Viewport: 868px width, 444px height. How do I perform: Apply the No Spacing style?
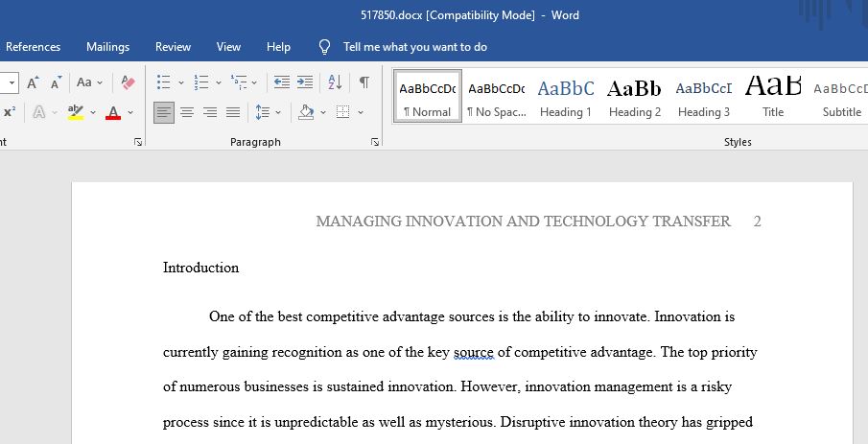(497, 95)
